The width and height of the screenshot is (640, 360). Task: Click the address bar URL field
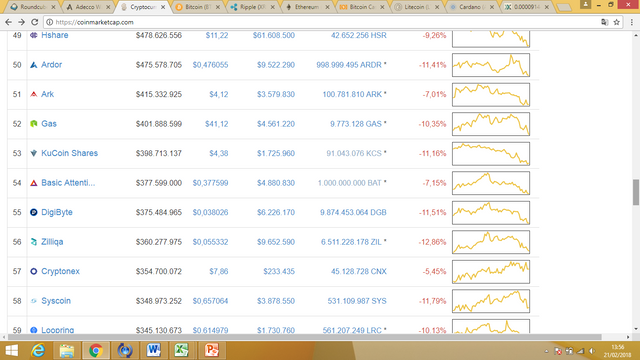click(322, 22)
